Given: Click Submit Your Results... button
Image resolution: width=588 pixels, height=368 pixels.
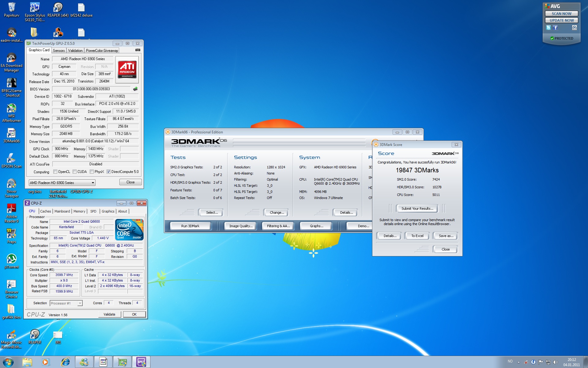Looking at the screenshot, I should pyautogui.click(x=417, y=209).
